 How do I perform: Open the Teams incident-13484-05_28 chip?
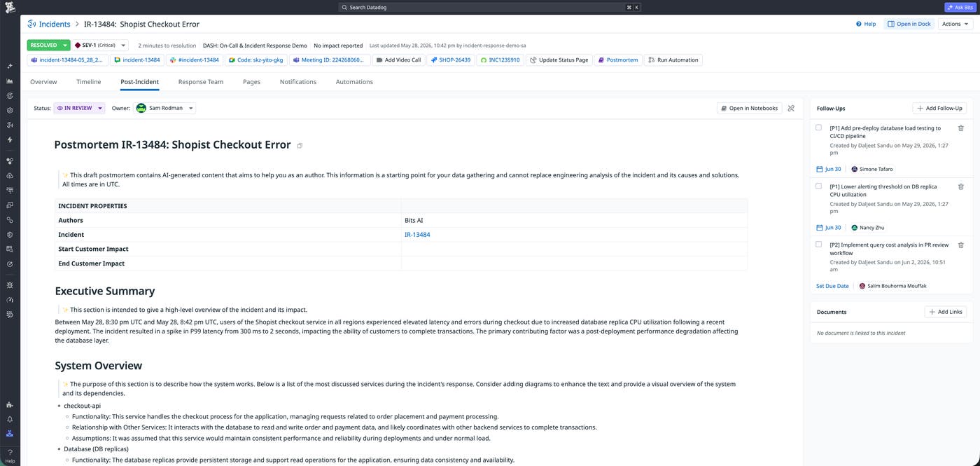[x=68, y=60]
